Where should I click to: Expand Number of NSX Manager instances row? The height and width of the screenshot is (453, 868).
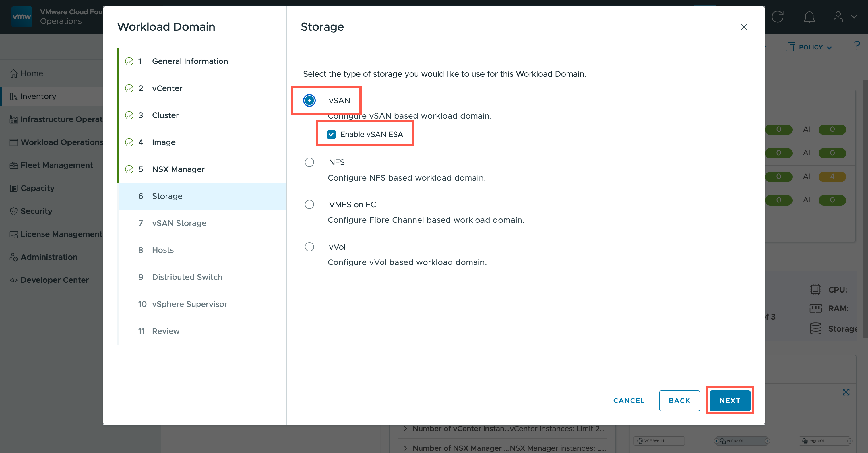(405, 448)
